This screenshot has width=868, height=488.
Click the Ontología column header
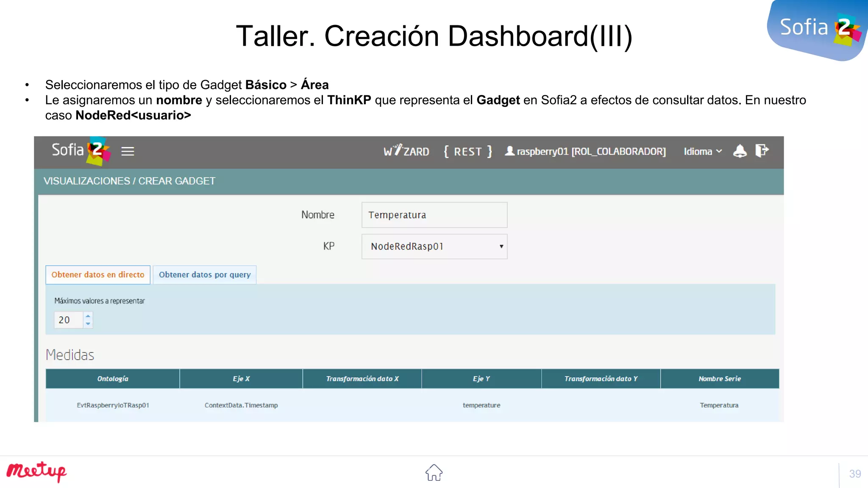tap(113, 379)
